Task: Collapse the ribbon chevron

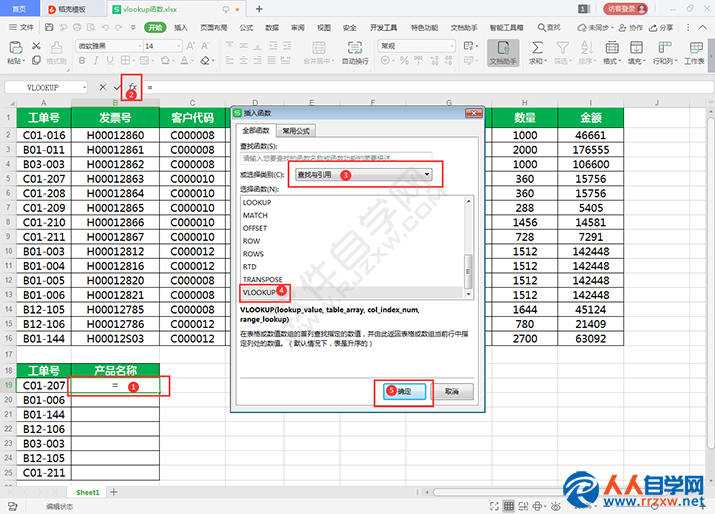Action: coord(703,27)
